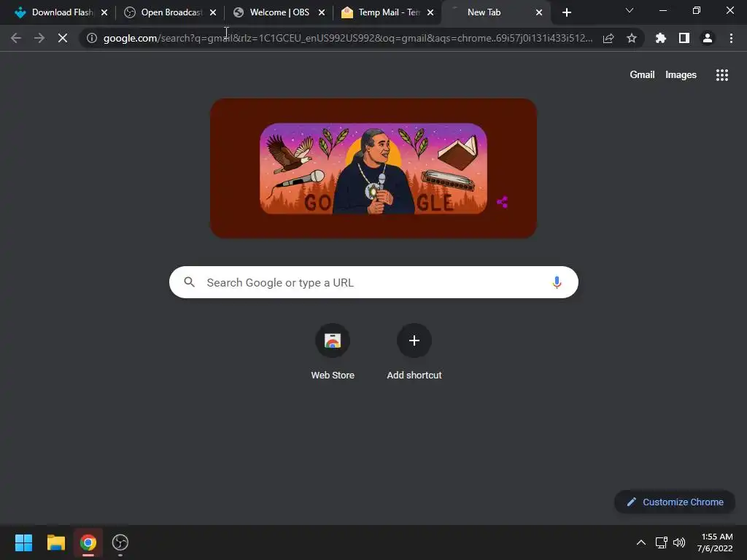Open the Gmail link
The width and height of the screenshot is (747, 560).
642,75
